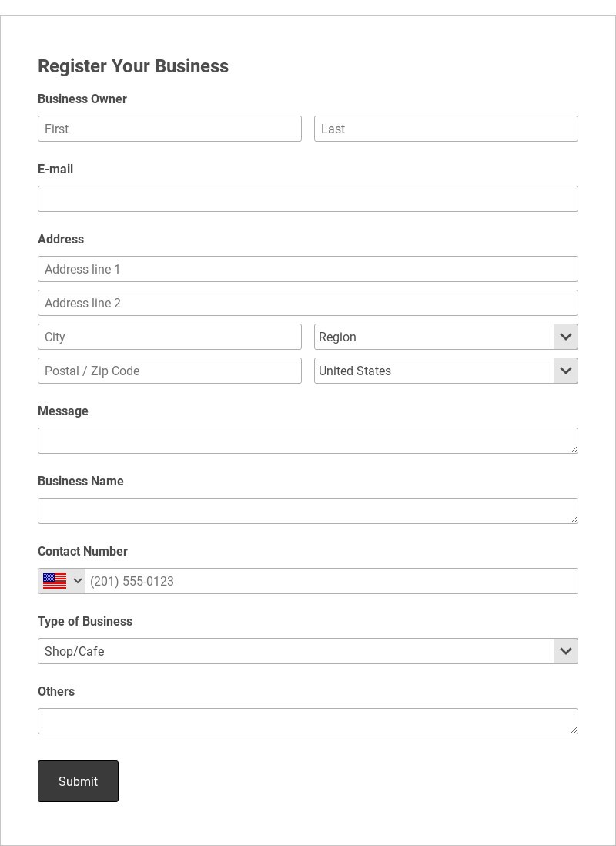Click the Address line 1 field

click(x=308, y=269)
